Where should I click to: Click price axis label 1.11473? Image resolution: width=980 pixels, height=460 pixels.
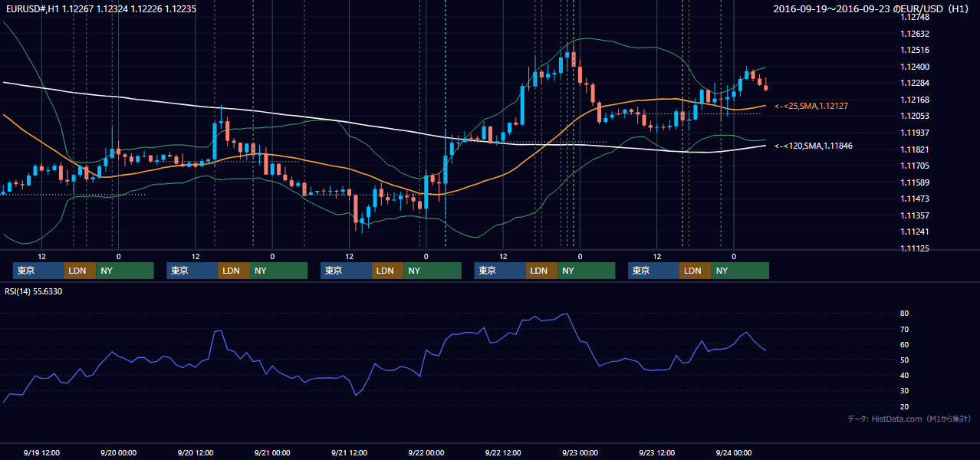[x=916, y=199]
